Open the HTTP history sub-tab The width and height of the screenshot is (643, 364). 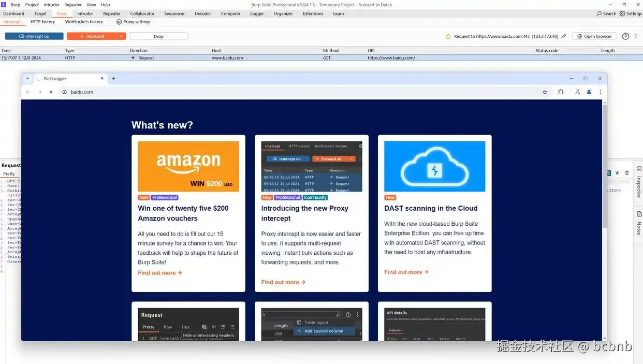click(42, 22)
